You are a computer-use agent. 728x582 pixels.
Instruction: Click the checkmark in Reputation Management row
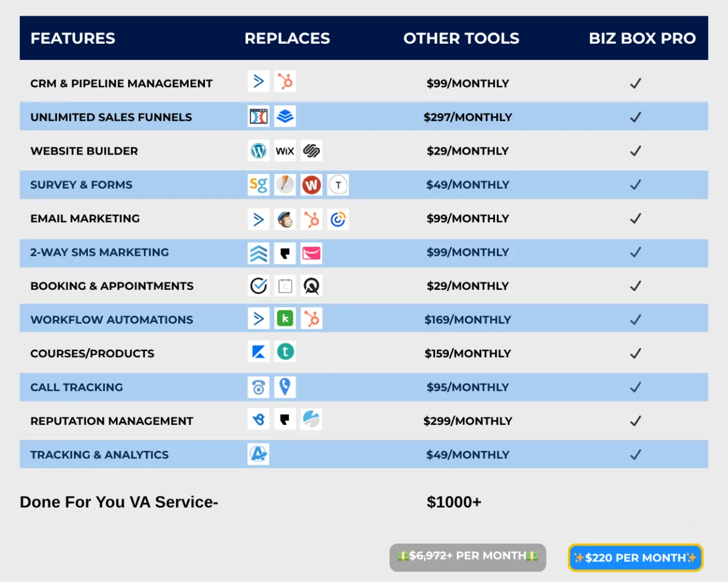click(x=635, y=421)
